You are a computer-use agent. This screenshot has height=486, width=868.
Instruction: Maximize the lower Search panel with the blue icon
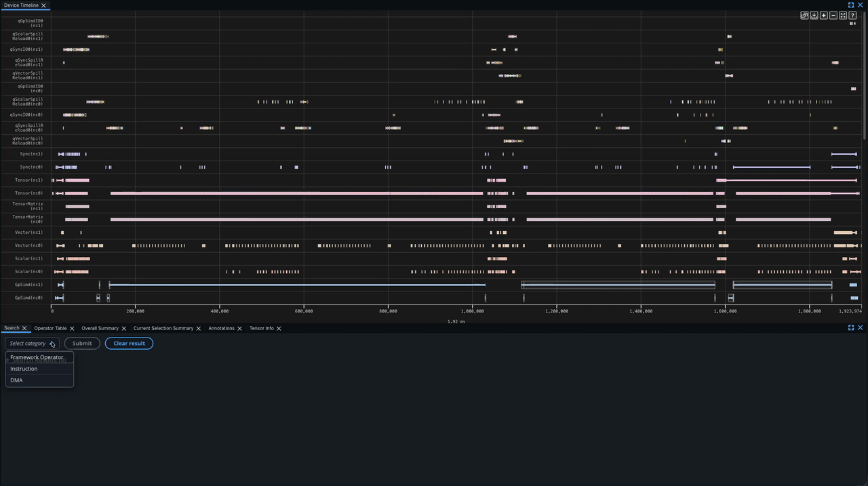pos(851,327)
